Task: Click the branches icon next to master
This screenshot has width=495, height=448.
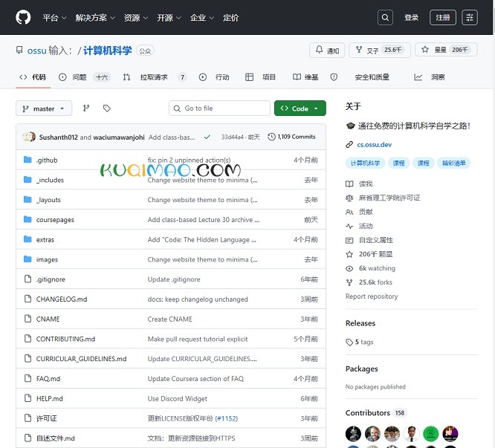Action: click(86, 108)
